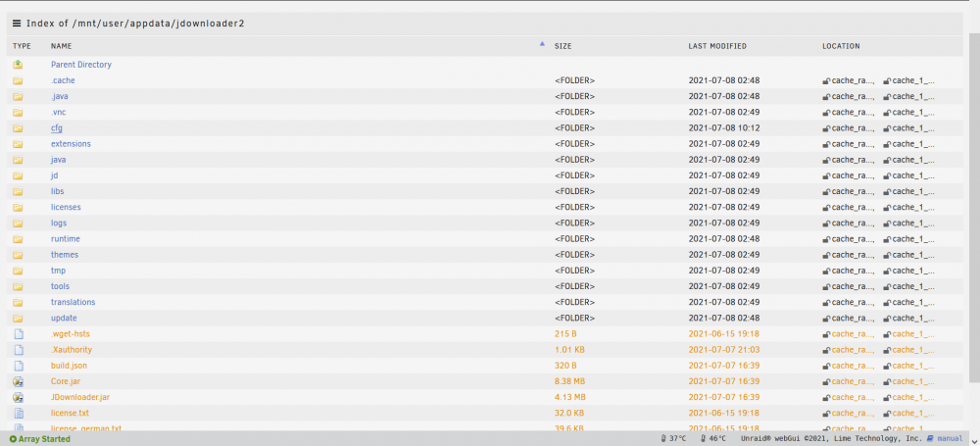
Task: Click the 46°C temperature reading
Action: (717, 439)
